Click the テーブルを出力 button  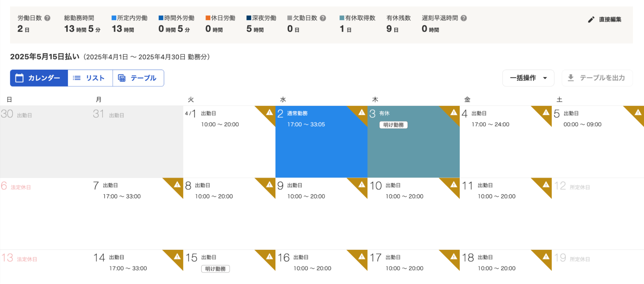pyautogui.click(x=597, y=78)
